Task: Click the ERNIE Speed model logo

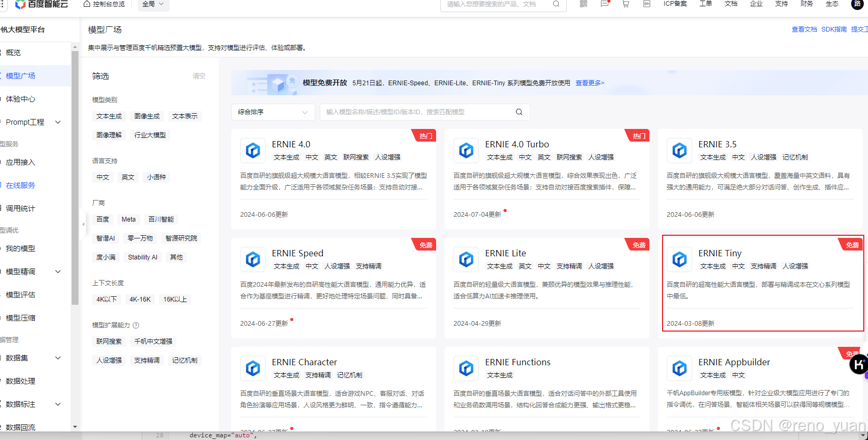Action: 253,259
